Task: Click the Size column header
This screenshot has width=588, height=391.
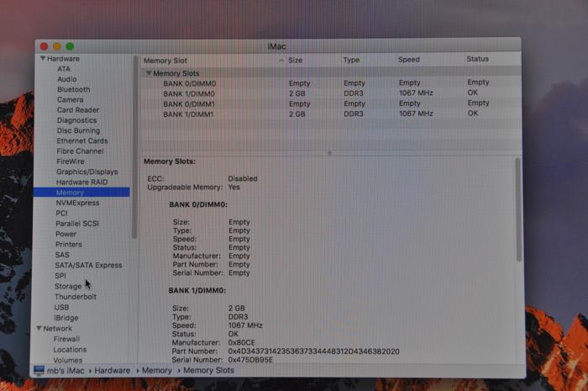Action: pos(295,60)
